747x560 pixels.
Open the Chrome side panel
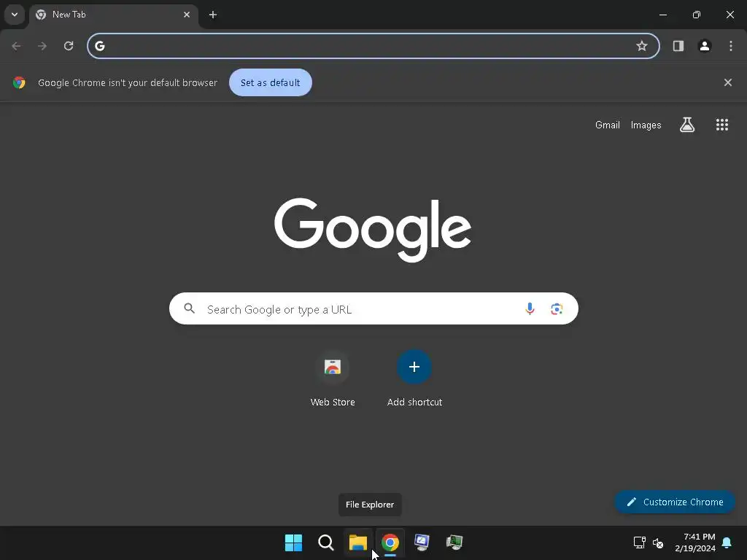(678, 46)
